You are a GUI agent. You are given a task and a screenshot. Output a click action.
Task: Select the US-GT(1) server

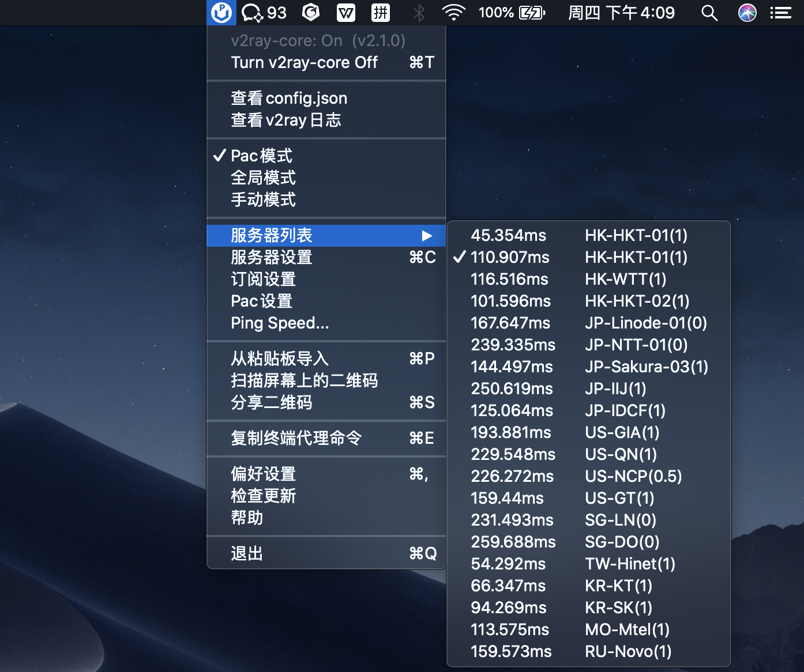[589, 498]
